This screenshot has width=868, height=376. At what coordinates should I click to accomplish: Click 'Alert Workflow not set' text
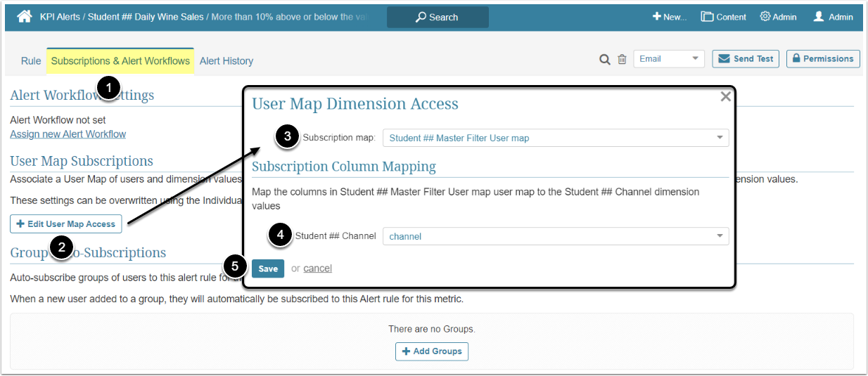point(58,120)
